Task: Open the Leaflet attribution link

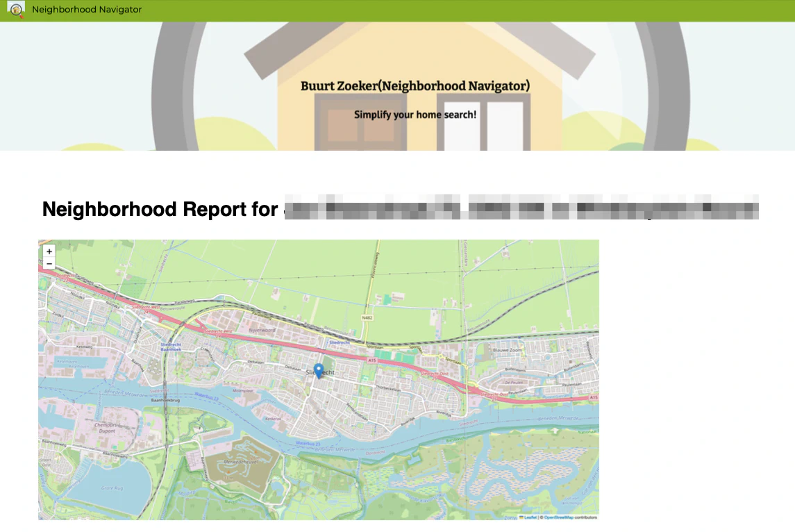Action: pyautogui.click(x=530, y=517)
